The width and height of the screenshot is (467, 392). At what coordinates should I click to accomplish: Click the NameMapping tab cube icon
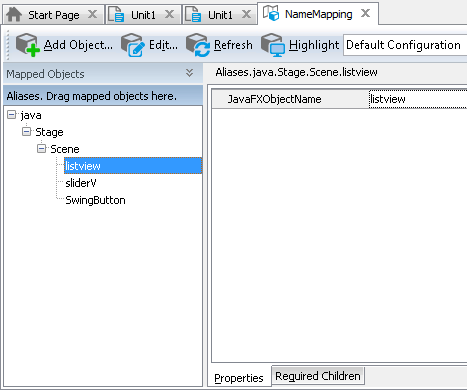tap(271, 13)
